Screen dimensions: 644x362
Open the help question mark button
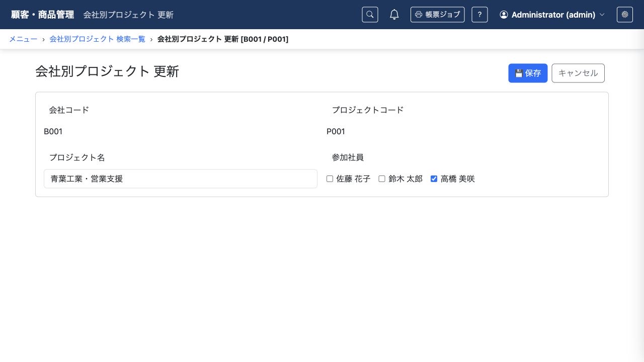tap(479, 15)
